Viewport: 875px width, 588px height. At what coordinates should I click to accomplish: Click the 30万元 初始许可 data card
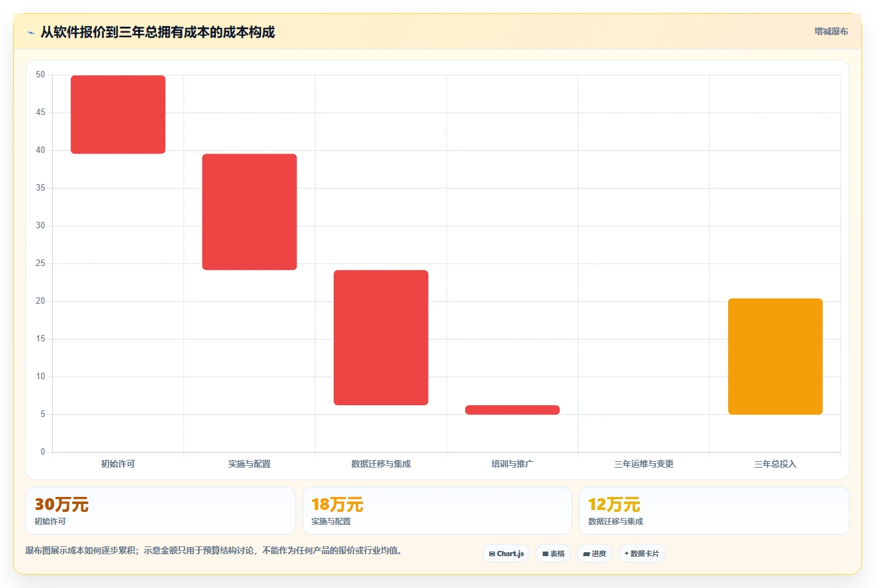point(161,511)
